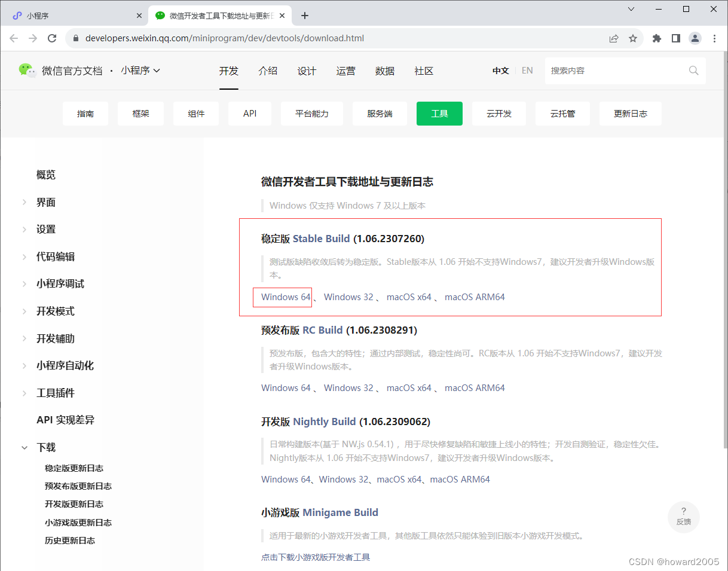Reload the page with refresh icon
The width and height of the screenshot is (728, 571).
point(52,38)
